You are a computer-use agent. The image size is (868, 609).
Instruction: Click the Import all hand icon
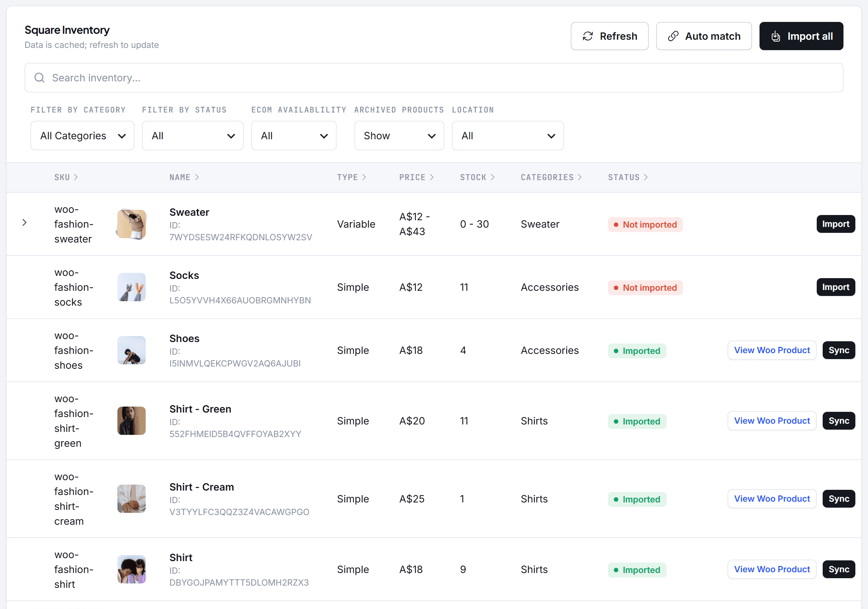point(775,36)
